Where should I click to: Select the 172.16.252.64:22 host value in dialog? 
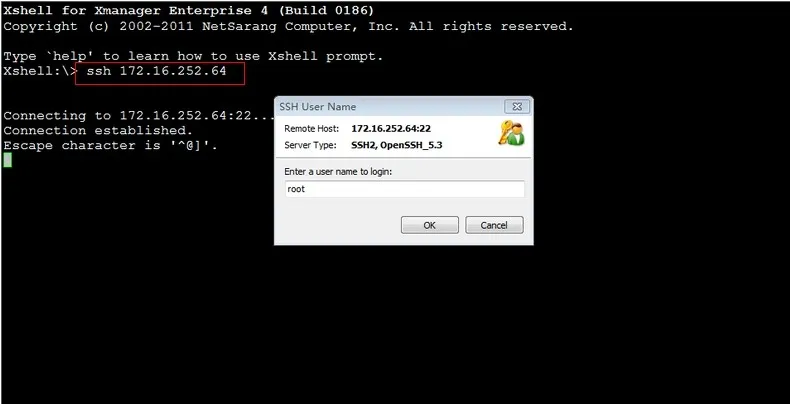pyautogui.click(x=391, y=129)
